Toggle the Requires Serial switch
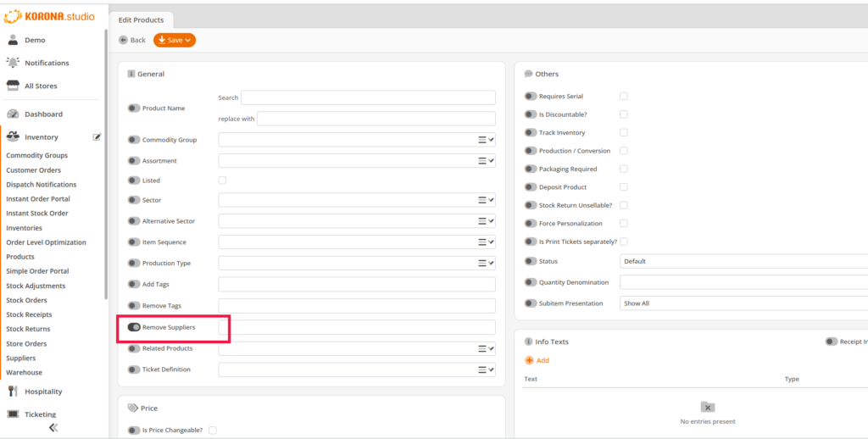The height and width of the screenshot is (439, 868). [x=531, y=97]
